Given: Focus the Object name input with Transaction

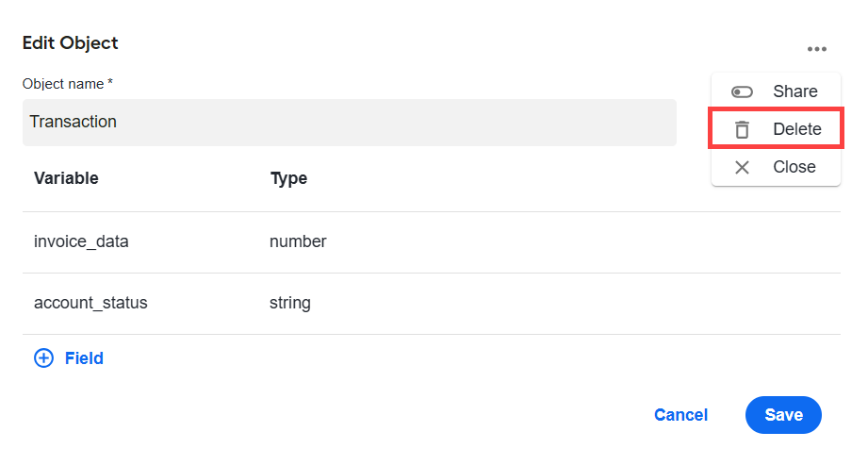Looking at the screenshot, I should (350, 123).
